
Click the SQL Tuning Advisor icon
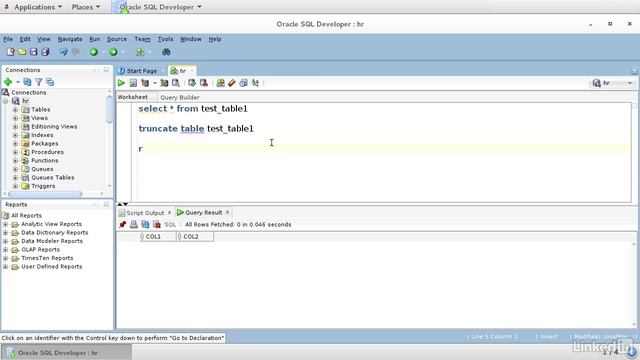[x=176, y=83]
